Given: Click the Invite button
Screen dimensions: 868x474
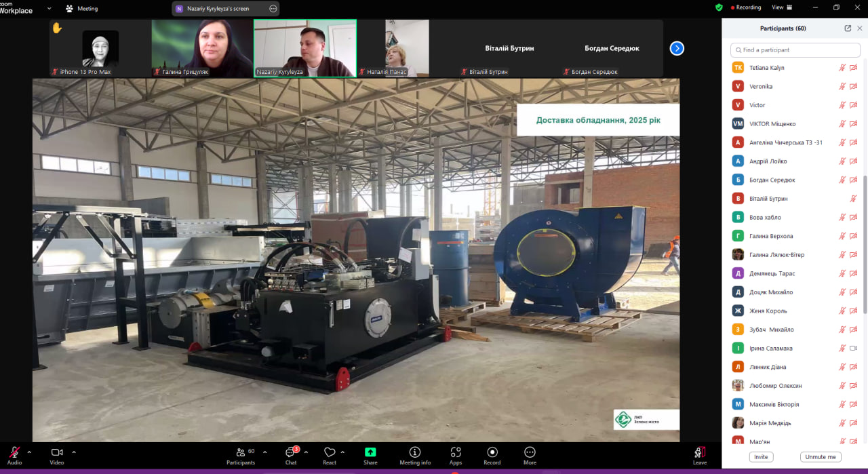Looking at the screenshot, I should [x=761, y=457].
